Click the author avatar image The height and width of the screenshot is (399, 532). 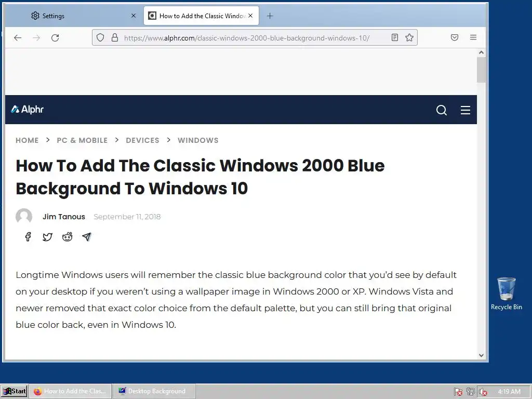click(x=24, y=217)
